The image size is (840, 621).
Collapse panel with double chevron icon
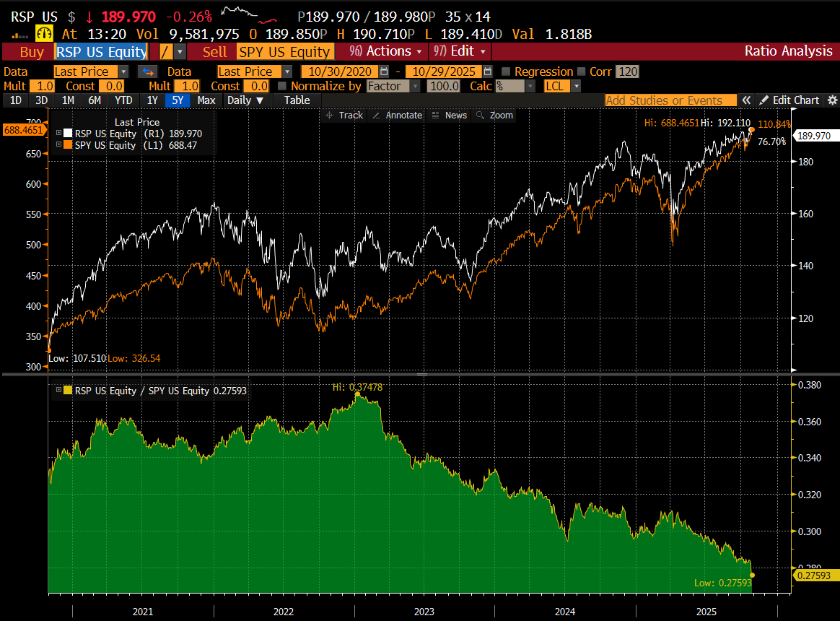point(745,100)
